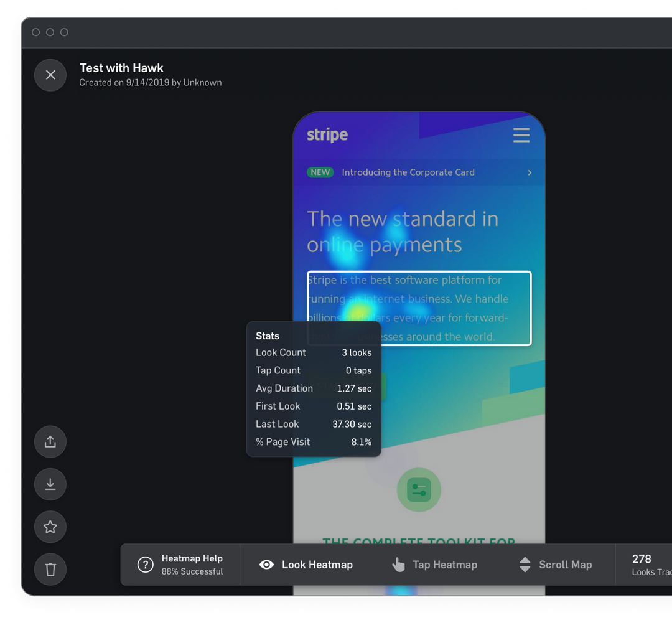
Task: Open Heatmap Help question mark icon
Action: (x=145, y=565)
